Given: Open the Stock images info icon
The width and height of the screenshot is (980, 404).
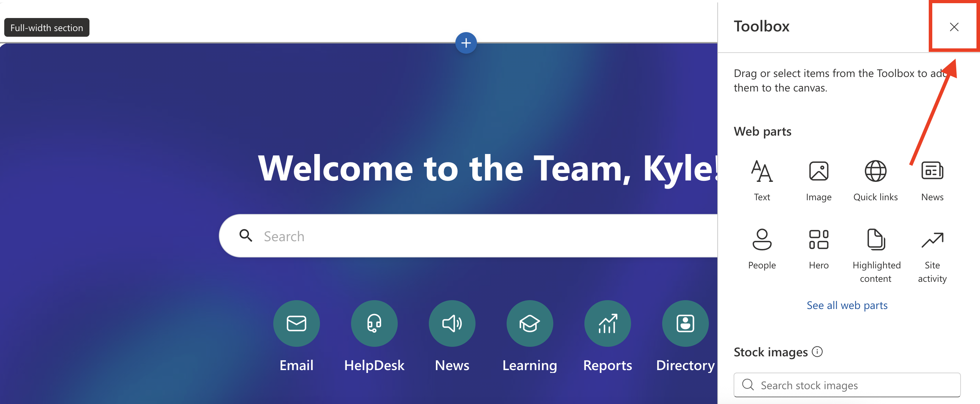Looking at the screenshot, I should click(x=817, y=351).
